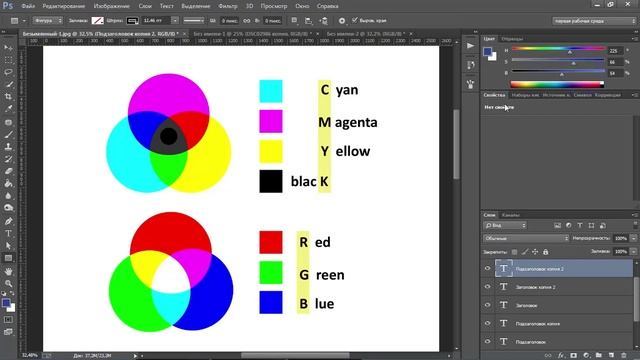Filter layers by type T icon

pos(580,225)
